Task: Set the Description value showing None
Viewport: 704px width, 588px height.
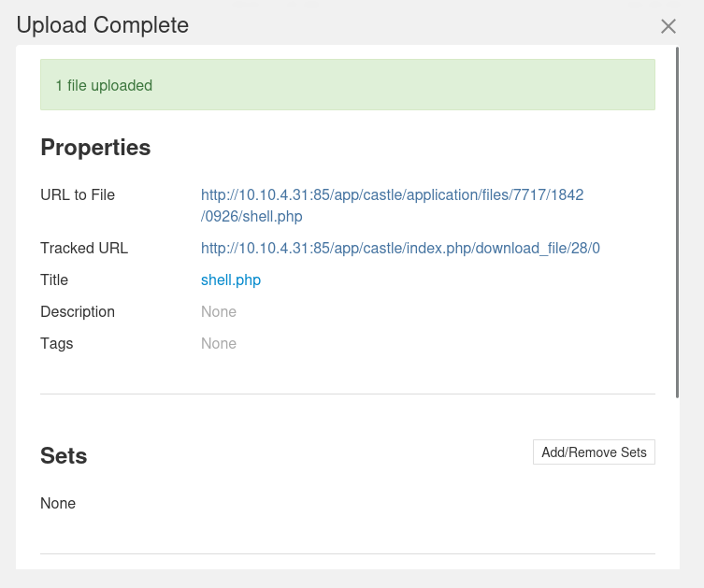Action: 219,312
